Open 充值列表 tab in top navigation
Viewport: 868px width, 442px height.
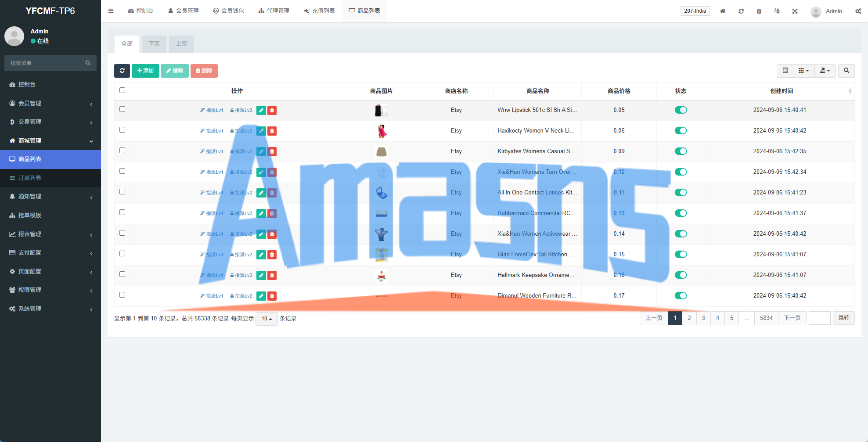pyautogui.click(x=319, y=11)
